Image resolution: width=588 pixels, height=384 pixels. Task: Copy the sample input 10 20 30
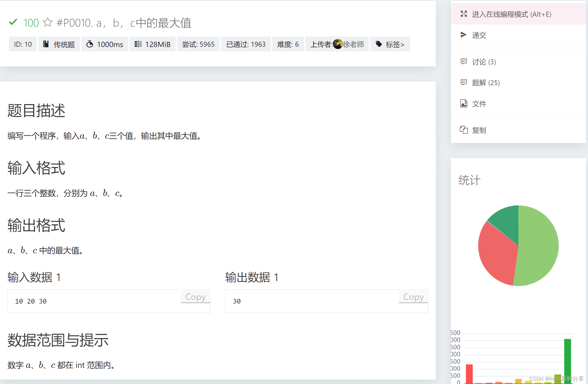(195, 297)
